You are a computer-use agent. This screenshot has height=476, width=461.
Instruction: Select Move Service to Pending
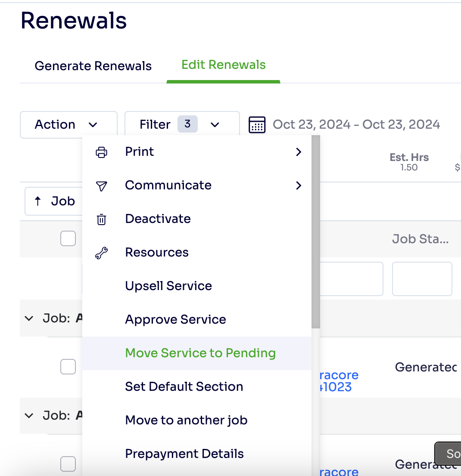(x=200, y=353)
